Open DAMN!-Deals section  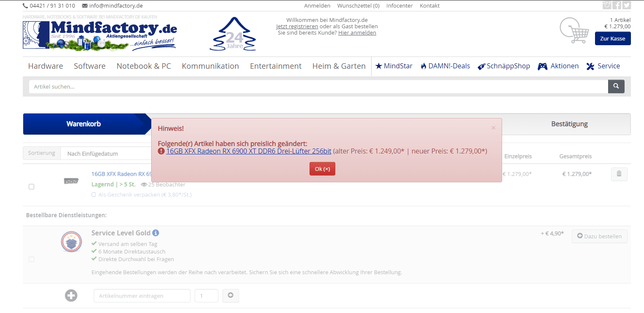(x=445, y=66)
